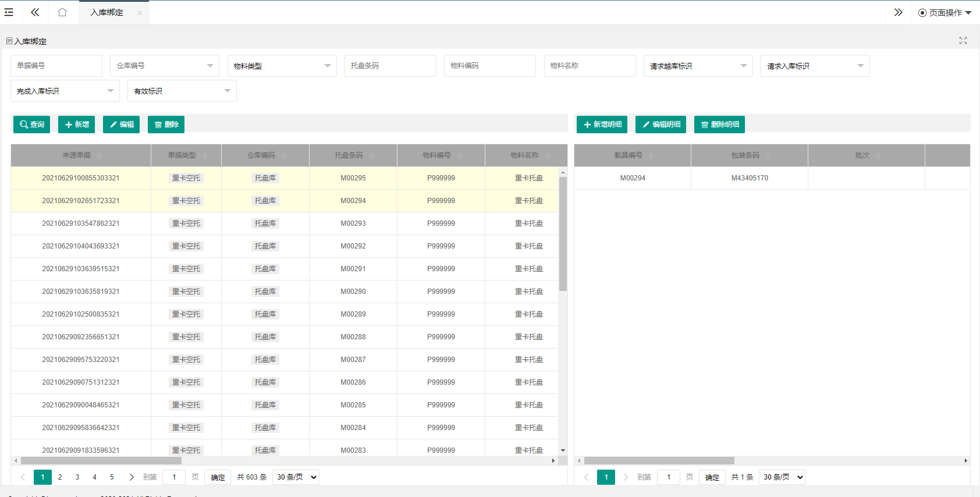This screenshot has height=497, width=980.
Task: Toggle fullscreen with the expand icon
Action: [x=963, y=41]
